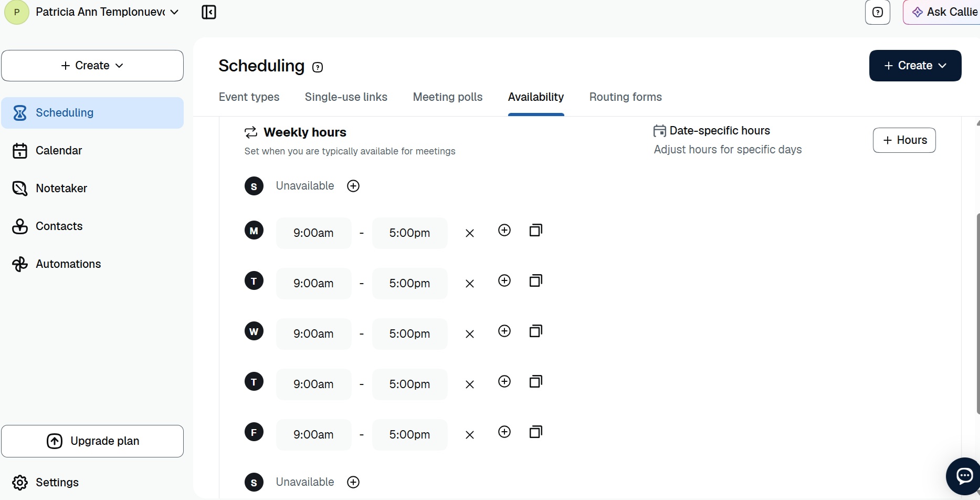Remove Thursday's time interval above Friday
Viewport: 980px width, 500px height.
pos(470,384)
